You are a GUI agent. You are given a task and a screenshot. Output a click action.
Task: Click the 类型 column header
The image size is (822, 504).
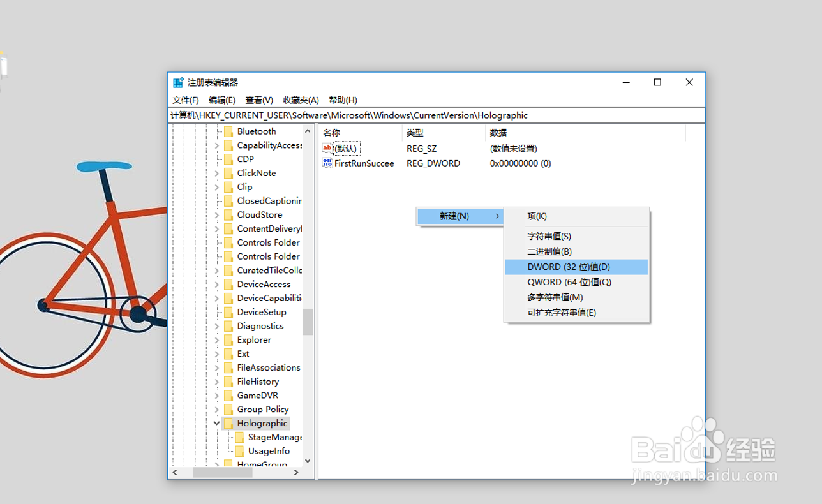coord(444,133)
